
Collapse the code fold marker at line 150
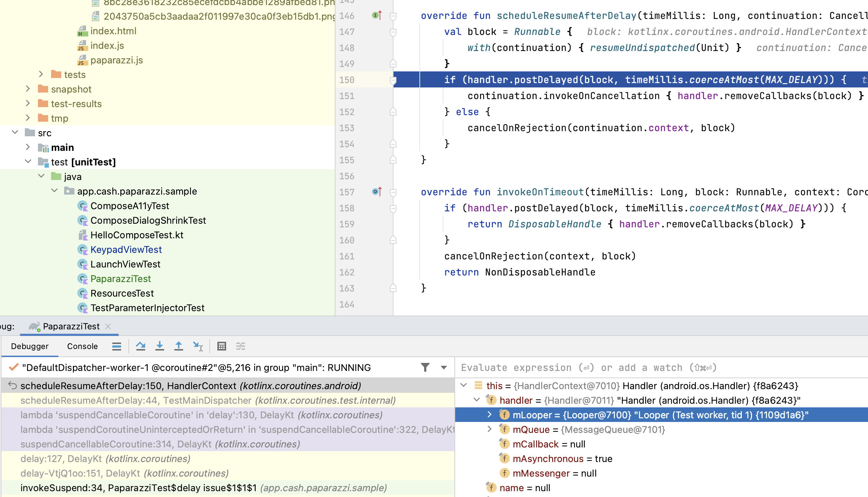tap(393, 80)
